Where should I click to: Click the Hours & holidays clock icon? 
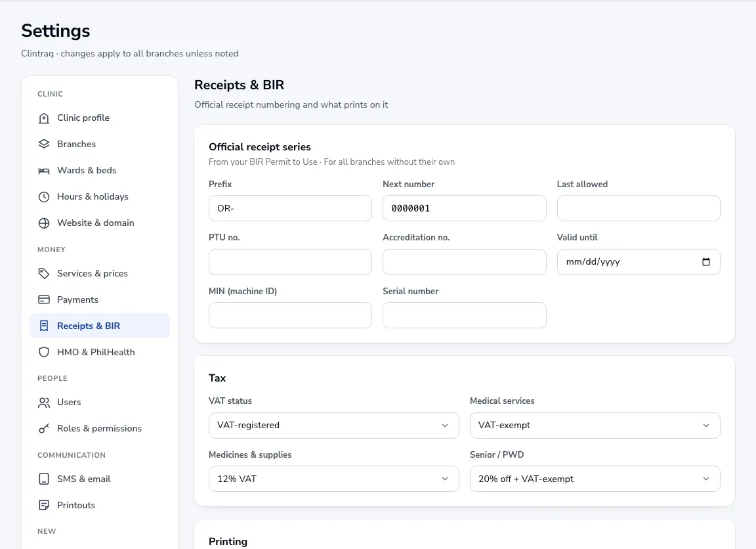point(44,197)
